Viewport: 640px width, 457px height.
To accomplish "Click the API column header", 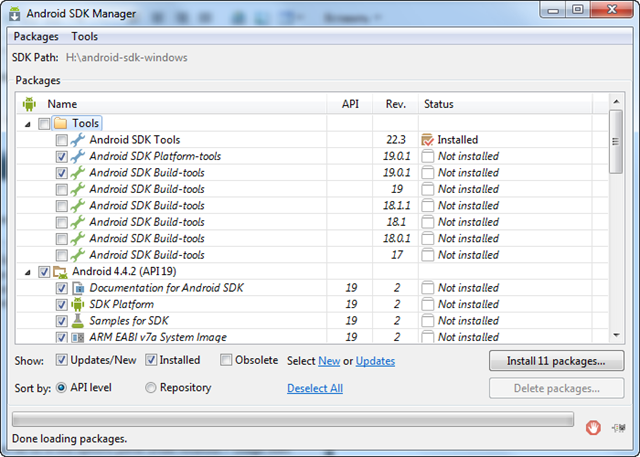I will point(350,104).
